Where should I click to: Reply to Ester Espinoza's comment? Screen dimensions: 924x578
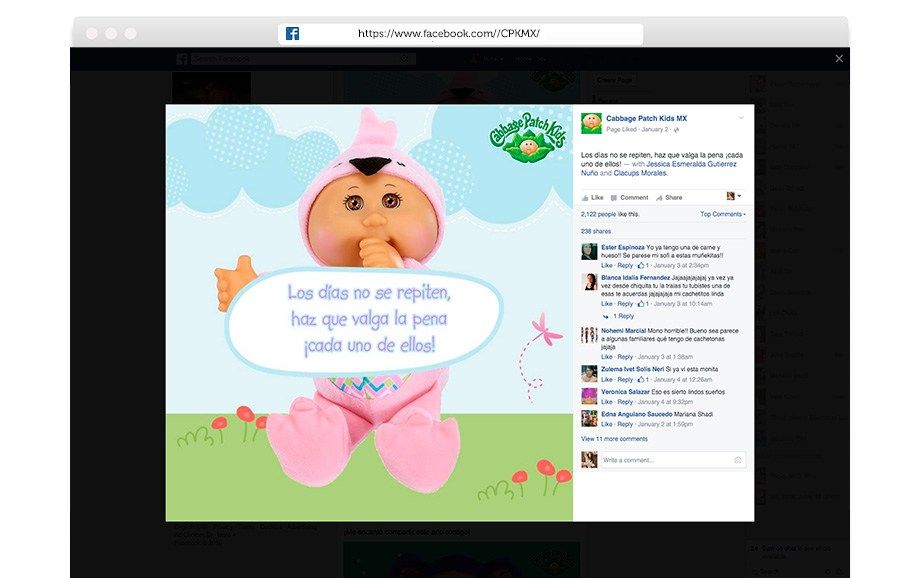click(x=625, y=266)
